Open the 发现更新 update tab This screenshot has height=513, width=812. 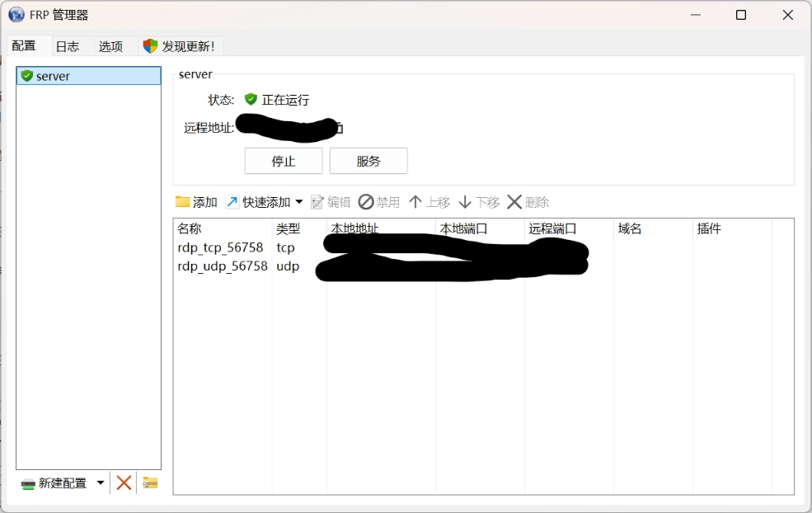(x=179, y=46)
